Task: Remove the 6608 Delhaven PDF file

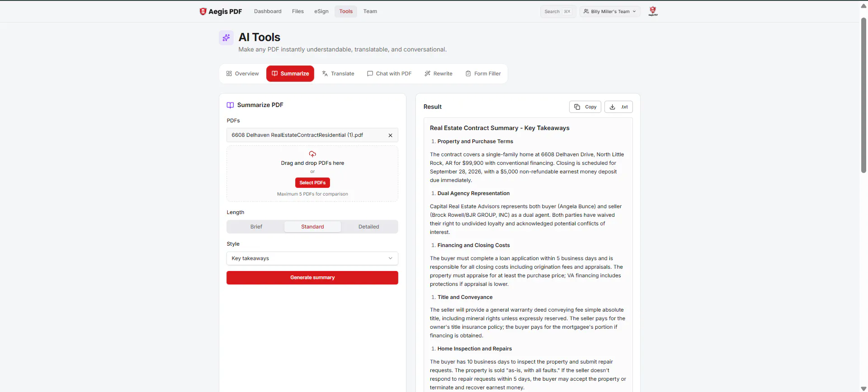Action: (391, 135)
